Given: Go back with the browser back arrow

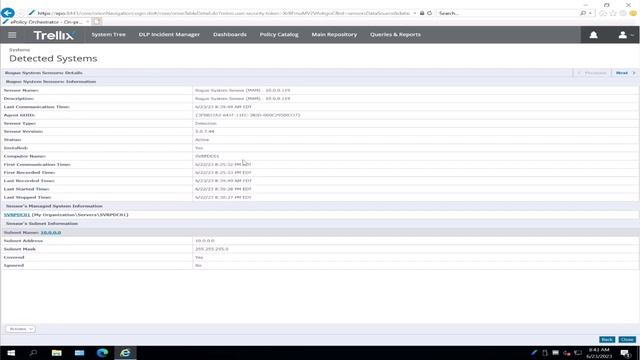Looking at the screenshot, I should tap(7, 13).
